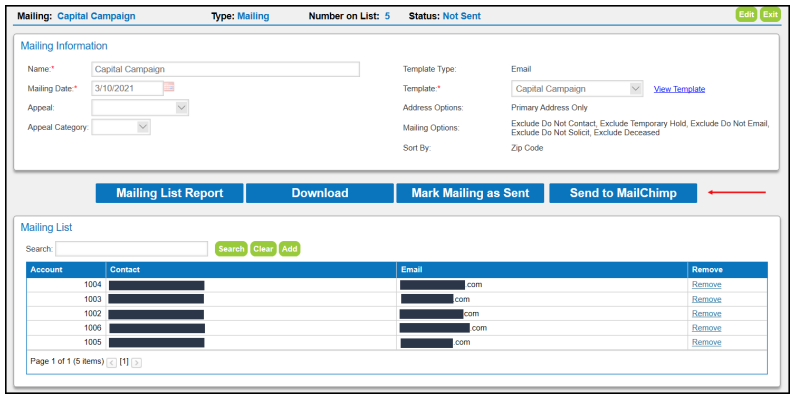Click the Number on List value 5
Image resolution: width=796 pixels, height=399 pixels.
point(387,16)
